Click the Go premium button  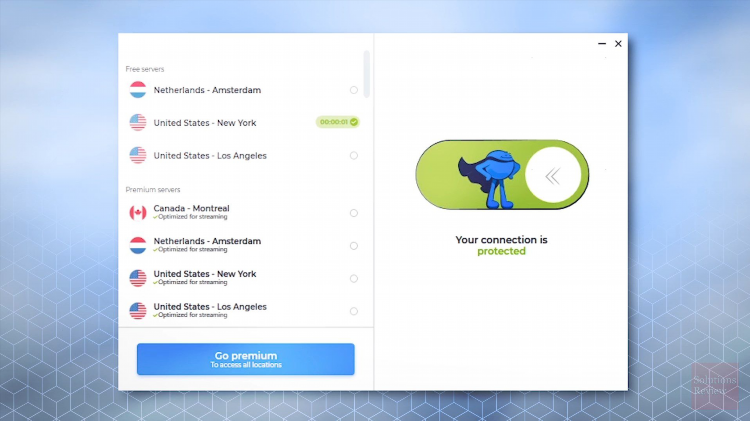tap(245, 359)
